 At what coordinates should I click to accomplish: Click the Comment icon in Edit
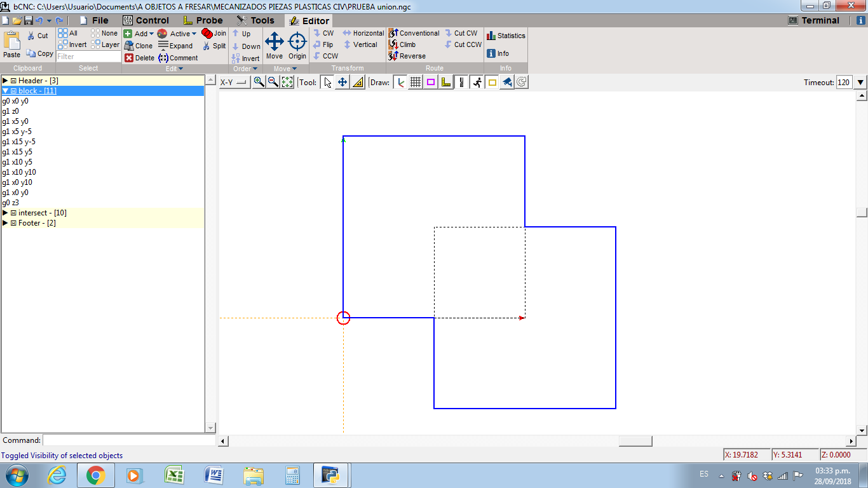[163, 58]
